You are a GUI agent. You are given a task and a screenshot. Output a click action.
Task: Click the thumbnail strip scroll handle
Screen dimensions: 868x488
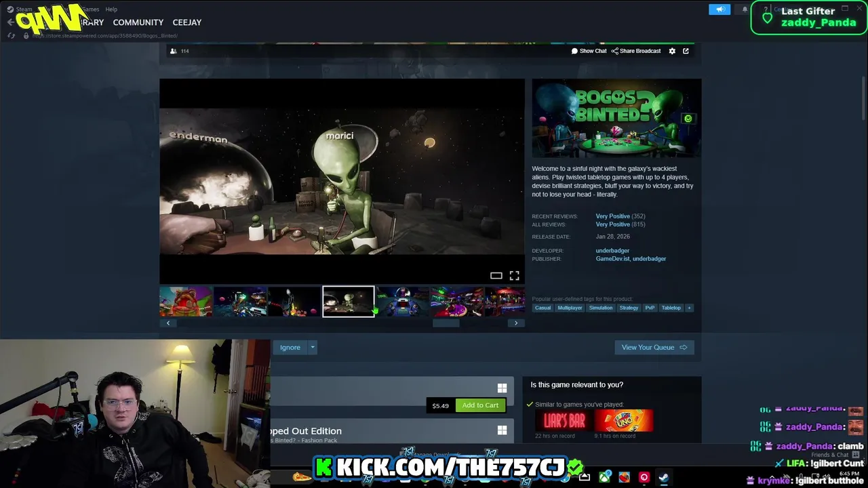[x=446, y=323]
